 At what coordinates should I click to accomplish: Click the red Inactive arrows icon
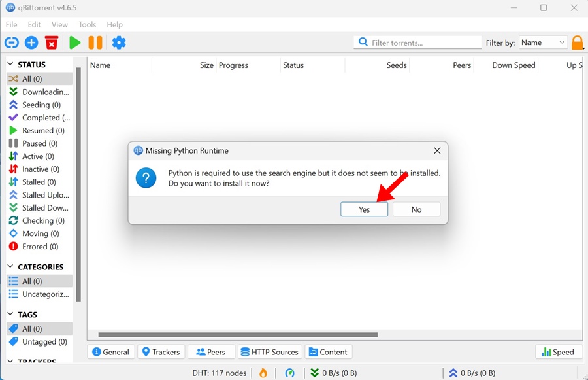click(x=14, y=169)
